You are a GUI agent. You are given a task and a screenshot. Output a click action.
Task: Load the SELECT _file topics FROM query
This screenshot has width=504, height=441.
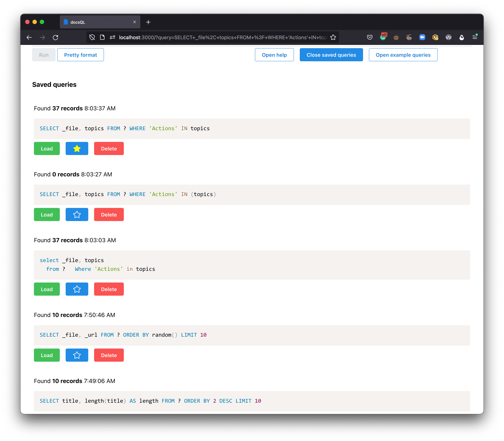[x=47, y=149]
